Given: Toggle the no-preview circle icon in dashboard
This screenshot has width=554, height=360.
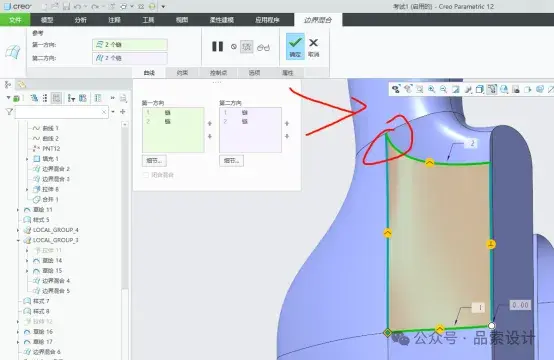Looking at the screenshot, I should pos(234,47).
